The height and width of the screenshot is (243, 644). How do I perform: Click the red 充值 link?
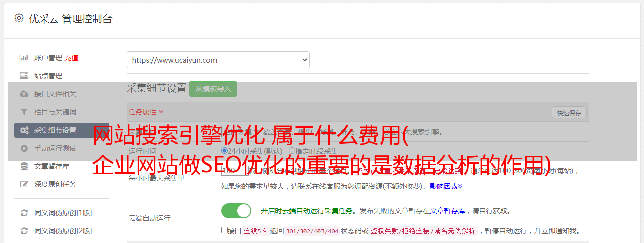pyautogui.click(x=71, y=58)
